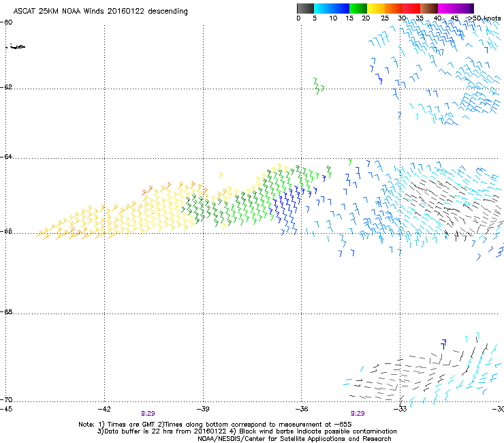Click the '20' label under the color bar
504x443 pixels.
[x=366, y=18]
